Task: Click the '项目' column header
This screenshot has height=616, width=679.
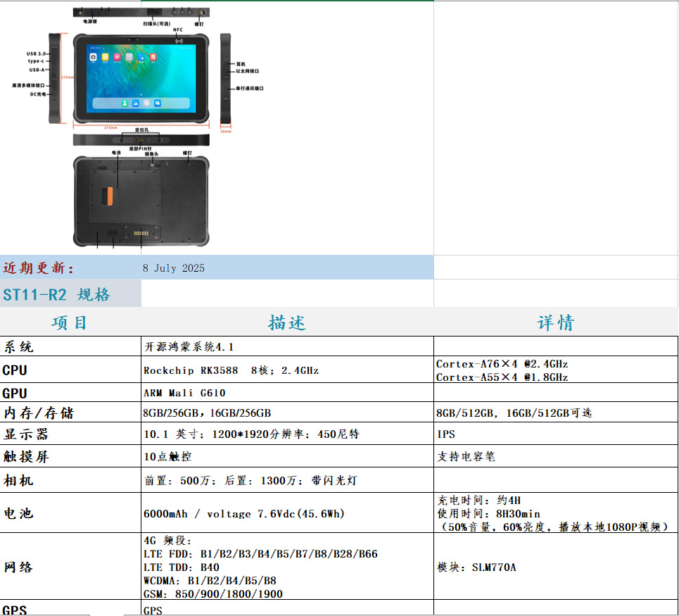Action: [70, 322]
